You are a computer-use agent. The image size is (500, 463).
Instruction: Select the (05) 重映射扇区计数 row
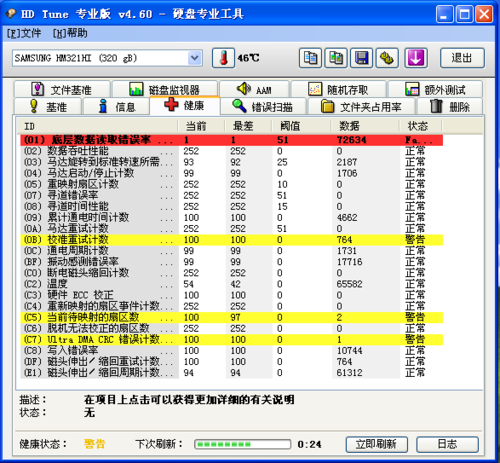[x=231, y=184]
